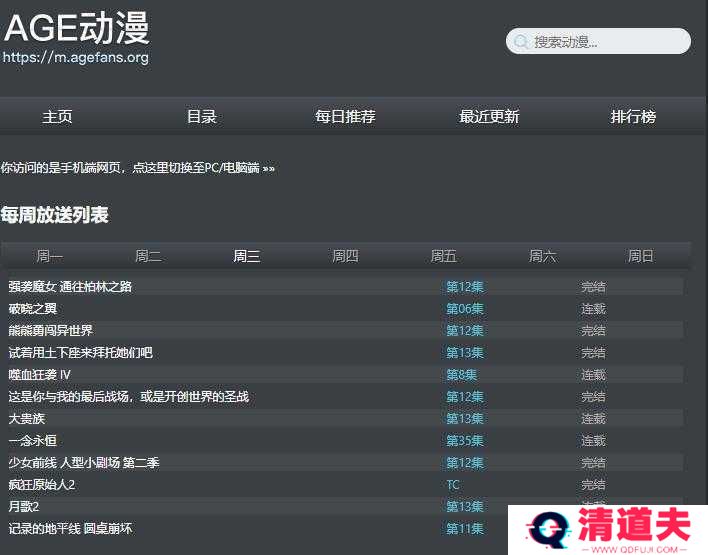Go to 每日推荐 page

tap(345, 117)
